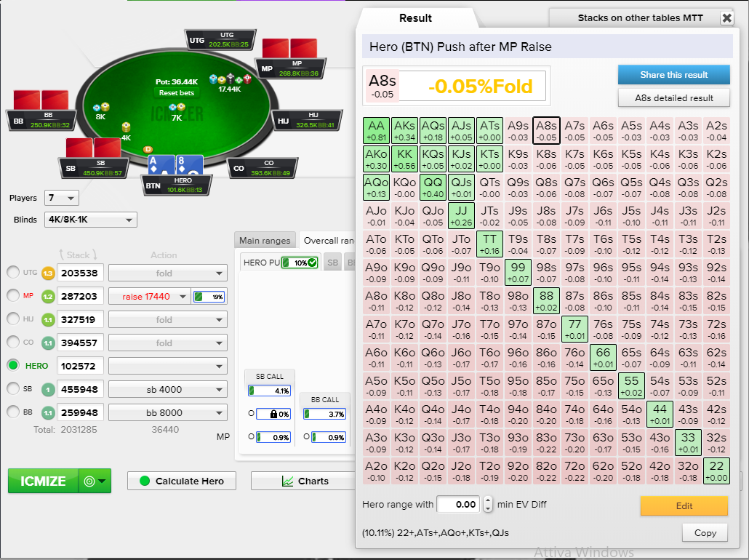Click the yellow Edit button
749x560 pixels.
point(684,506)
